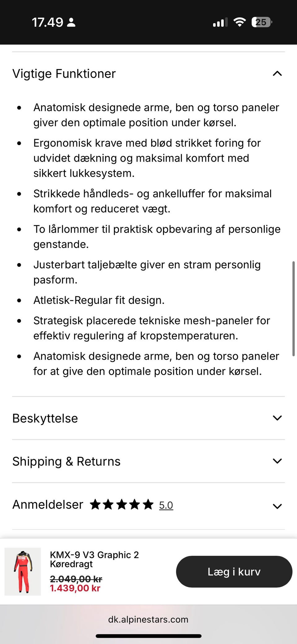
Task: Tap the person icon beside the clock
Action: click(71, 22)
